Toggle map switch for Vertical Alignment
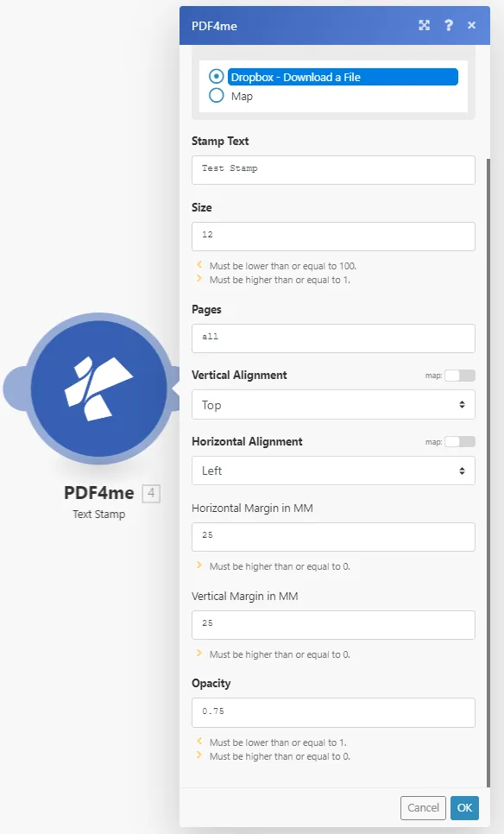 (460, 376)
